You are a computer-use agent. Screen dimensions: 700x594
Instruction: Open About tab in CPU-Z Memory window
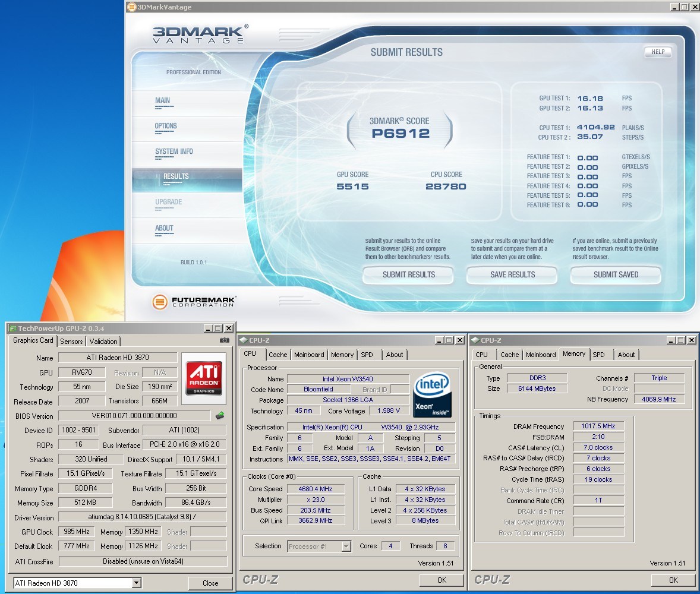626,355
